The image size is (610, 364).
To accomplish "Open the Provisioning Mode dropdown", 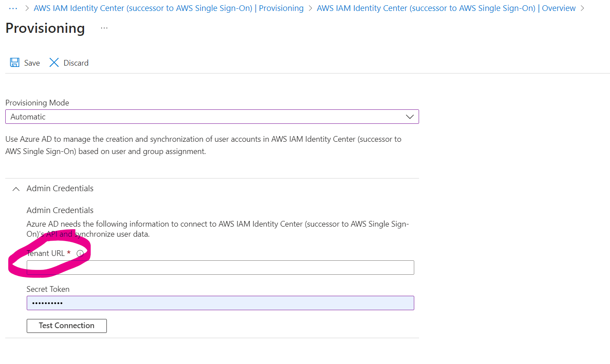I will [x=212, y=117].
